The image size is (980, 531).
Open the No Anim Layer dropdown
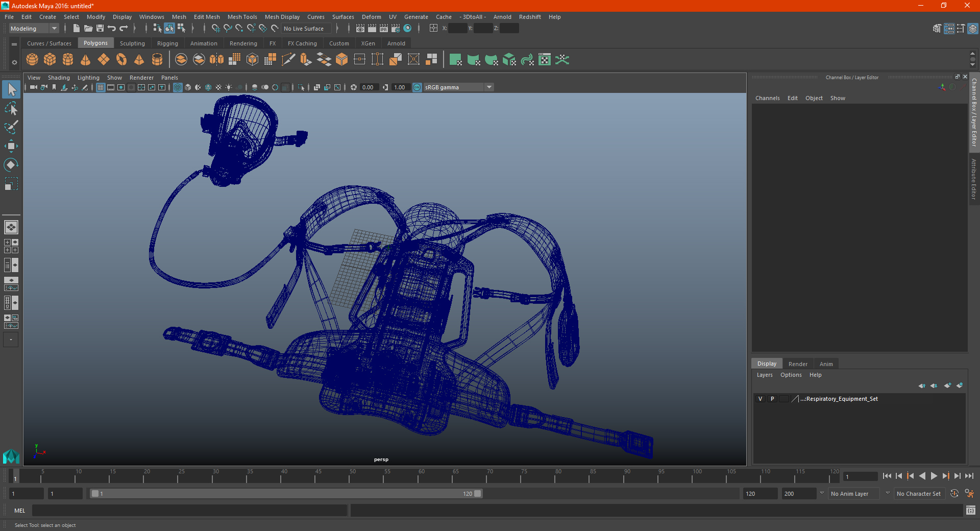pos(854,494)
